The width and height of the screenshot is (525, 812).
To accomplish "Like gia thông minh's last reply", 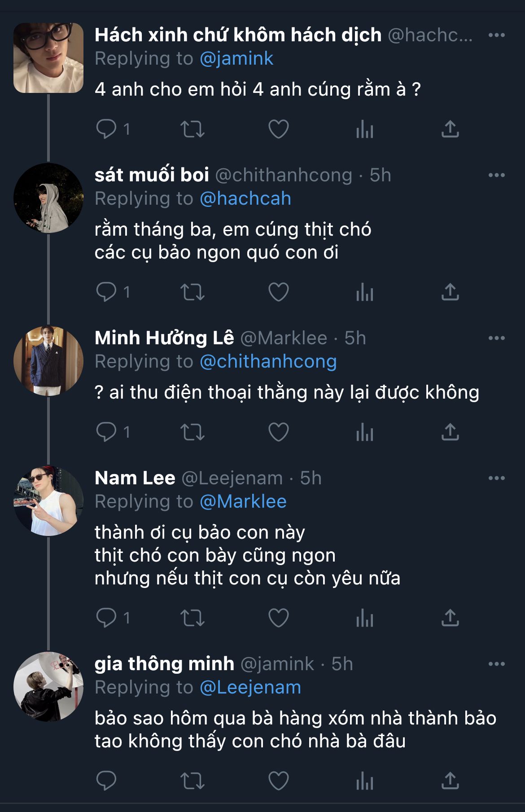I will click(278, 781).
